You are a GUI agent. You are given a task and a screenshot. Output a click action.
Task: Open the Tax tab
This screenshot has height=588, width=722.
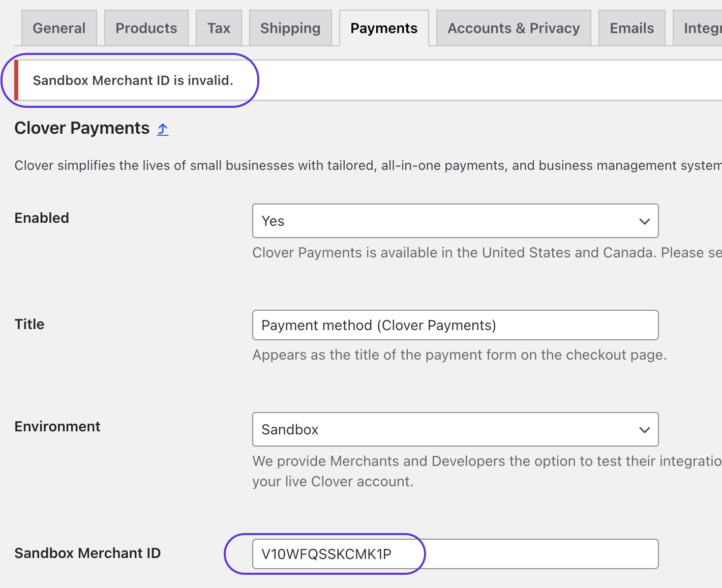click(219, 28)
